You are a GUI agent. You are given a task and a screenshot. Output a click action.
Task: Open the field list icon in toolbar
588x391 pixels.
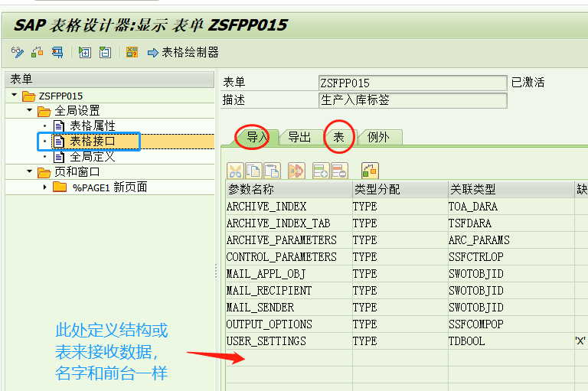[x=132, y=52]
